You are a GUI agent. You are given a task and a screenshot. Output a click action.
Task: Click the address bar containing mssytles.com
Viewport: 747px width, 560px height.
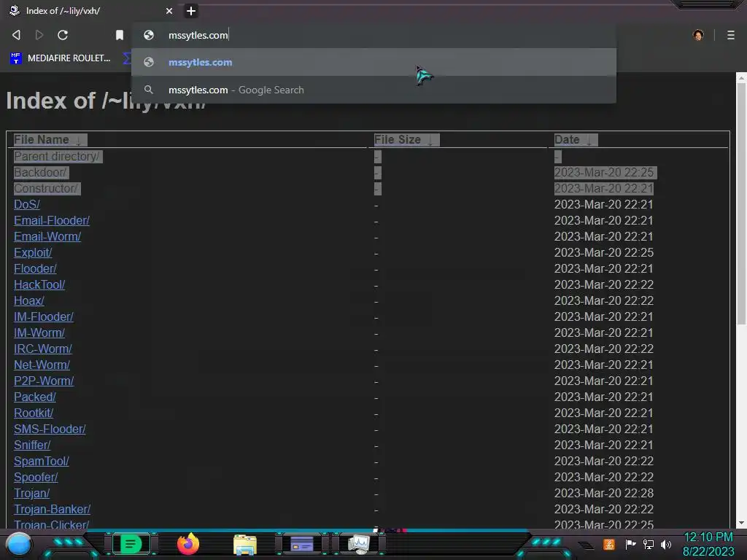point(373,35)
